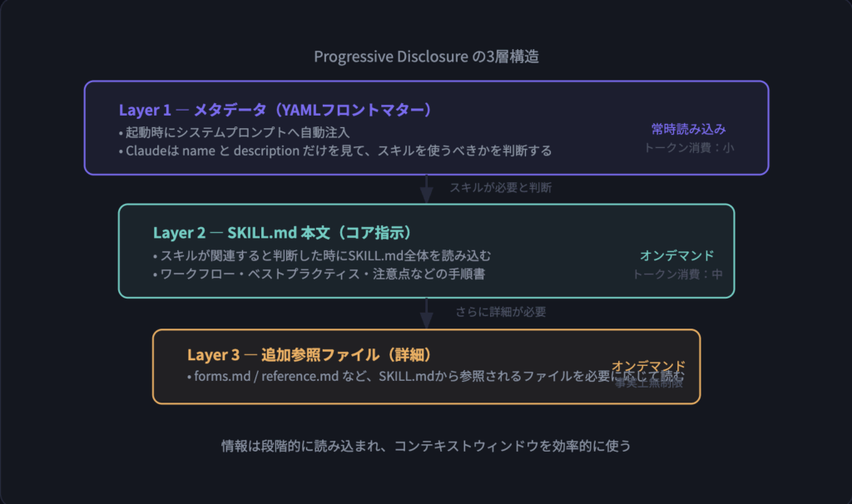
Task: Click the 事実上無制限 text in Layer 3
Action: (649, 383)
